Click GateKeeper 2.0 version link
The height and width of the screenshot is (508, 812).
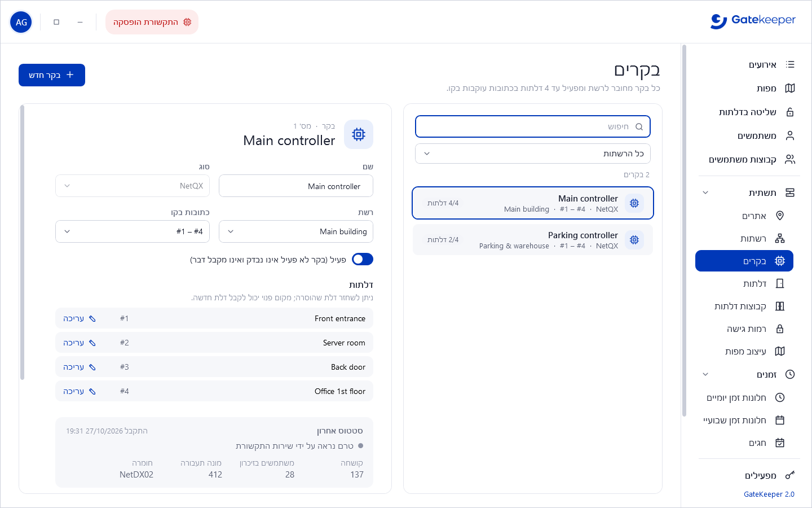769,494
